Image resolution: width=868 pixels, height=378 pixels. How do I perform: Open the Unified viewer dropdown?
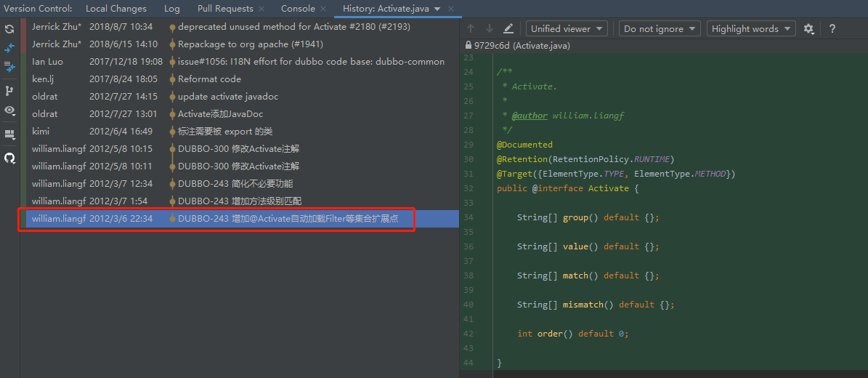point(567,29)
